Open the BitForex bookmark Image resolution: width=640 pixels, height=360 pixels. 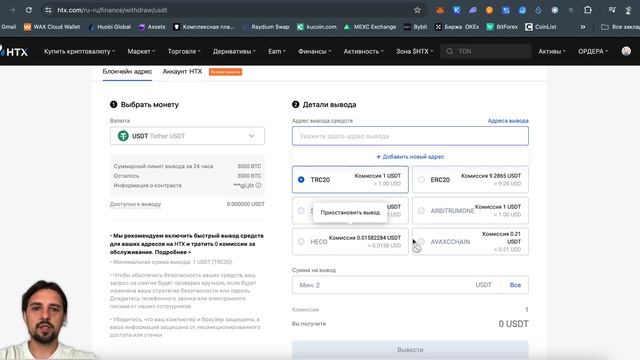pyautogui.click(x=502, y=27)
